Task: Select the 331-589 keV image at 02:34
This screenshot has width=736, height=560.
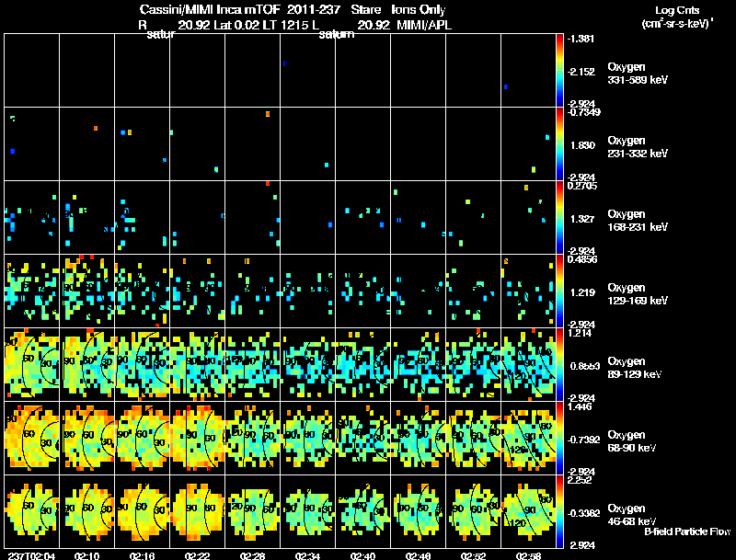Action: 308,71
